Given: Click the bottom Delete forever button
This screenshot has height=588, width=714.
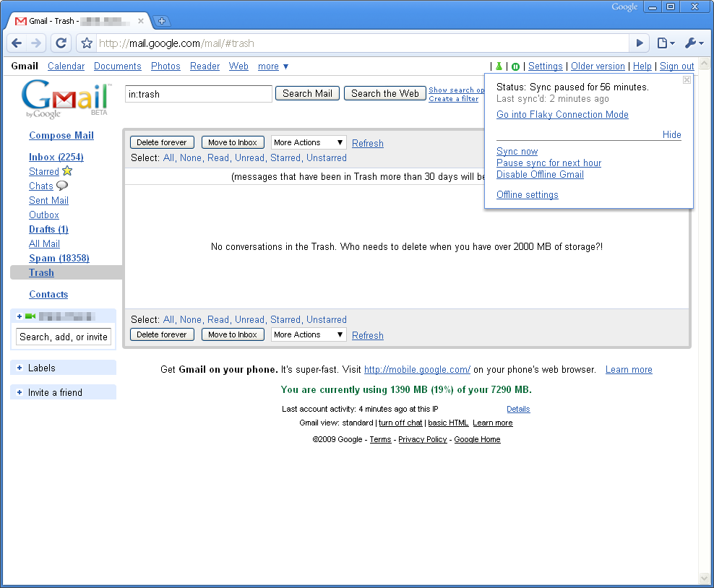Looking at the screenshot, I should pyautogui.click(x=162, y=334).
